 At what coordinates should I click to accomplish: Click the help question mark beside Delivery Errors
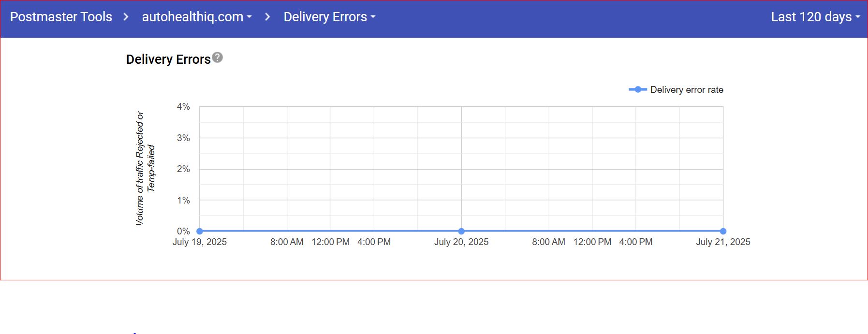(218, 58)
